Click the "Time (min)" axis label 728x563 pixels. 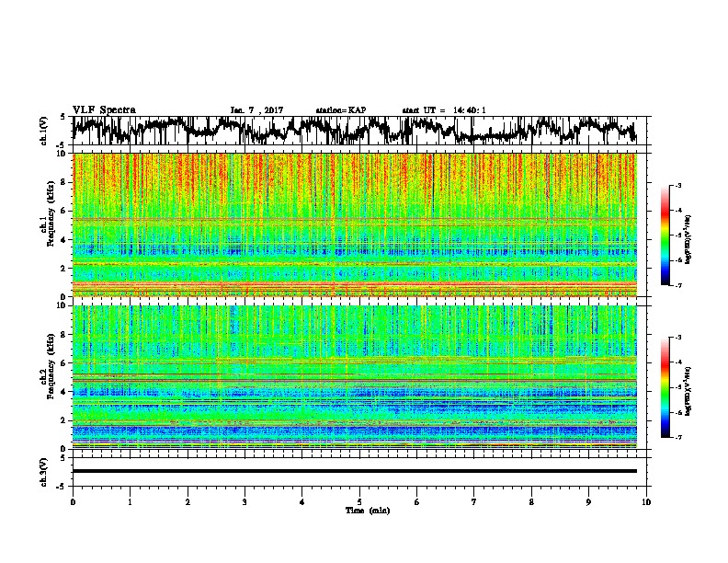point(368,511)
